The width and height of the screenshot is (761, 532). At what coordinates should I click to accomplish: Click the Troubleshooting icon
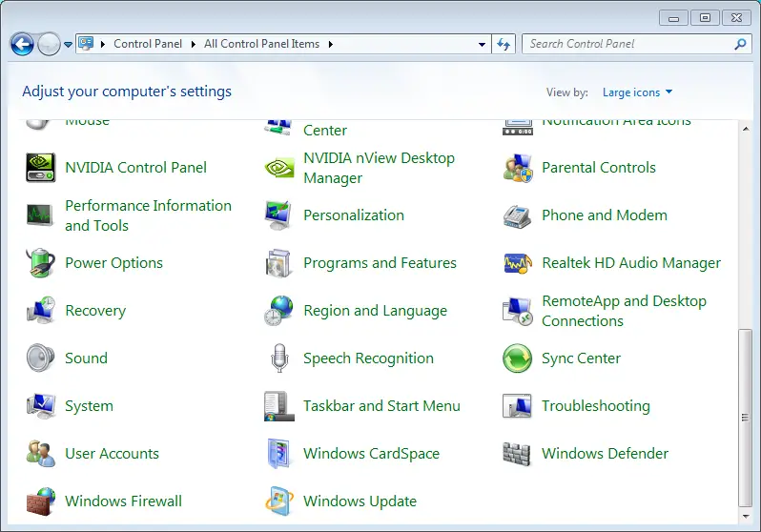point(518,406)
